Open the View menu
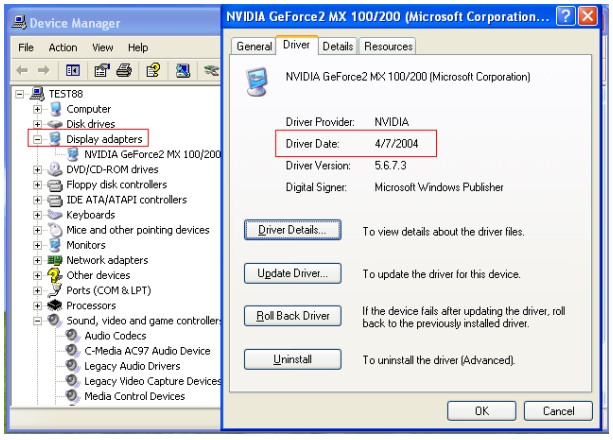This screenshot has height=440, width=613. tap(102, 48)
